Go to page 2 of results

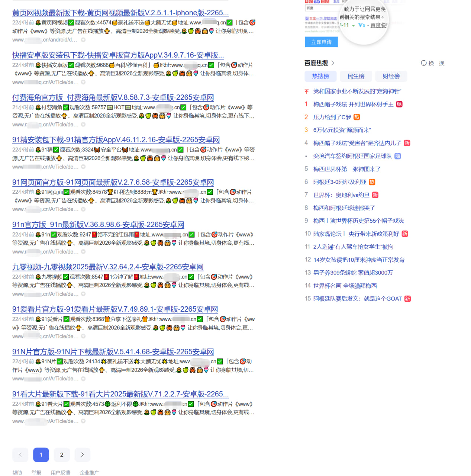[x=62, y=455]
